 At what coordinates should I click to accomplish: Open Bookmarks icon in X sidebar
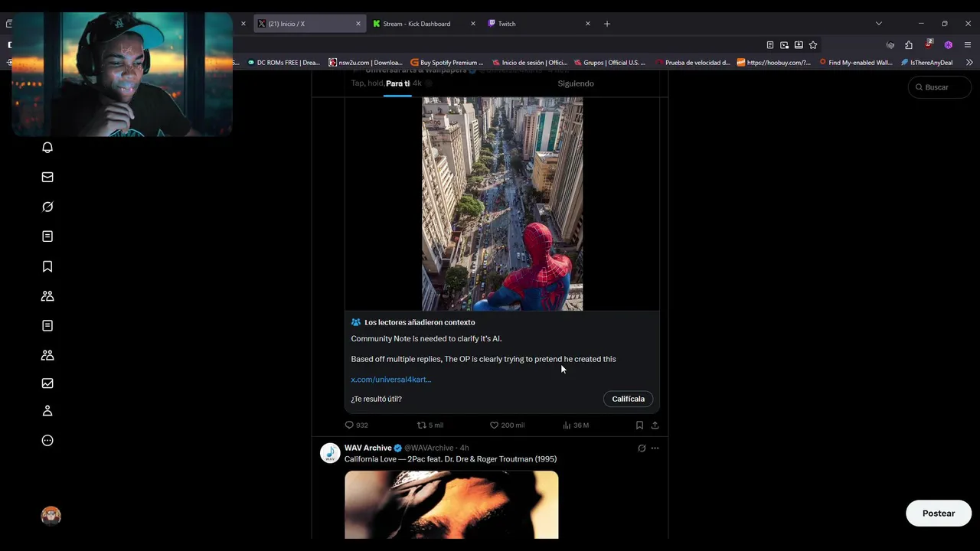[47, 266]
